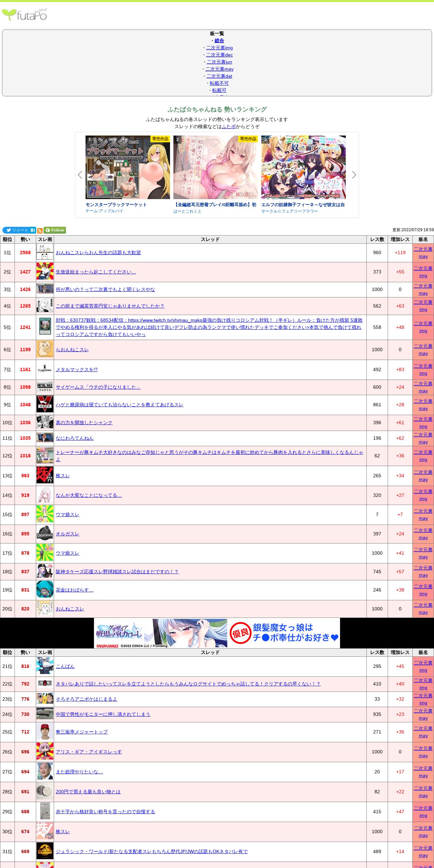Click the +119 increase value
This screenshot has height=868, width=434.
pyautogui.click(x=400, y=252)
